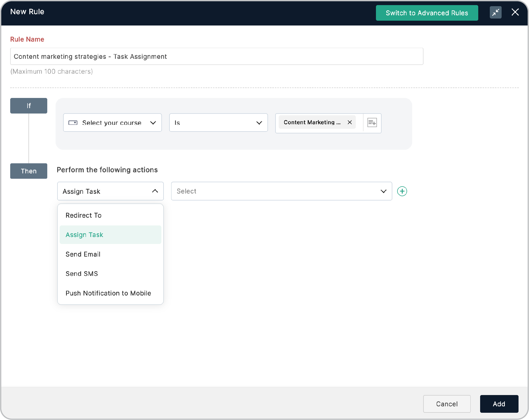Select Redirect To from the action list
Image resolution: width=529 pixels, height=420 pixels.
coord(84,215)
